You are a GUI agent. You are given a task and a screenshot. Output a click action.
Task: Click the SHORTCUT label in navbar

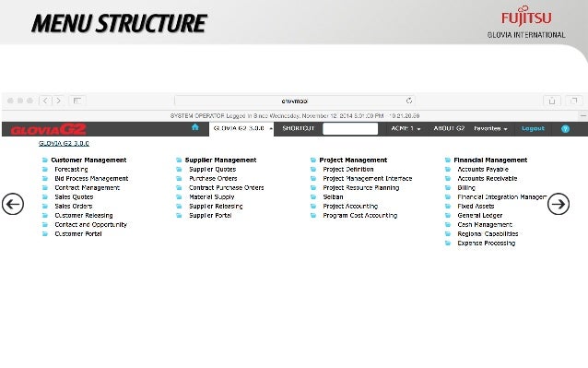(x=298, y=128)
